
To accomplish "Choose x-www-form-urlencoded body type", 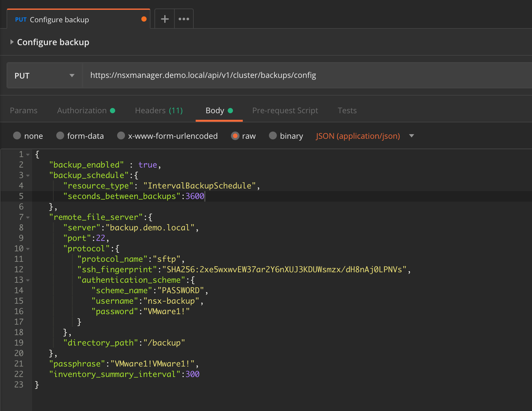I will click(x=121, y=135).
